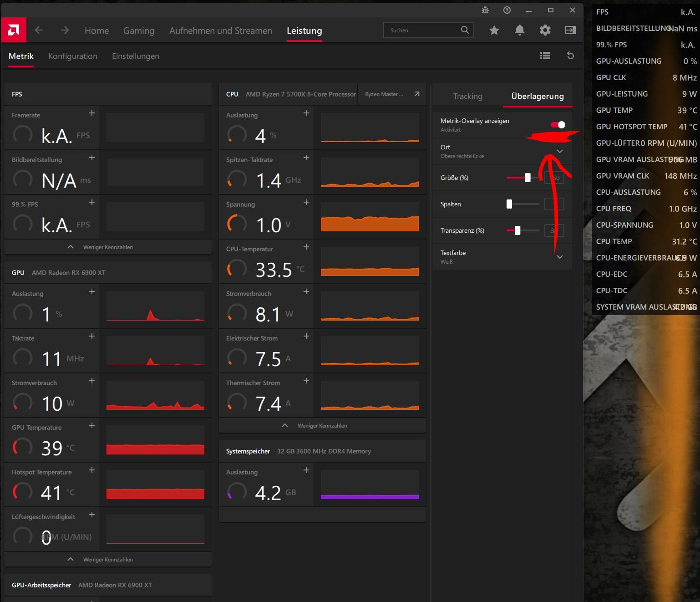
Task: Go forward with the right arrow
Action: coord(65,31)
